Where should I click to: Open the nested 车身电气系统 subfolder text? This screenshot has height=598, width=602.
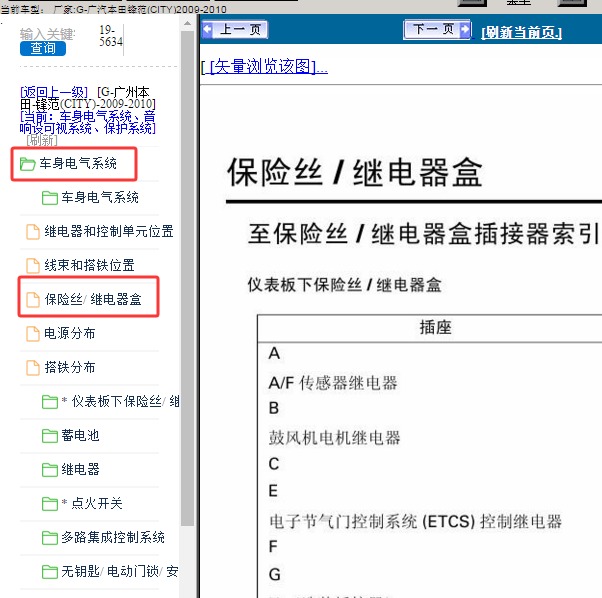click(x=100, y=197)
